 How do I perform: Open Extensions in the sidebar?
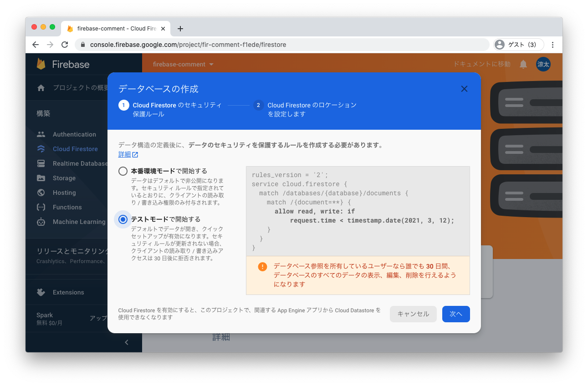click(x=68, y=292)
